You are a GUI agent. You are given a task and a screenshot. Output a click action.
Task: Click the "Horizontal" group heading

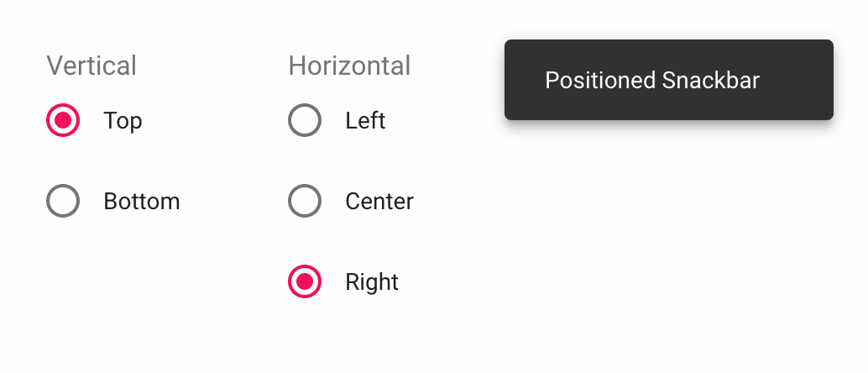tap(349, 66)
